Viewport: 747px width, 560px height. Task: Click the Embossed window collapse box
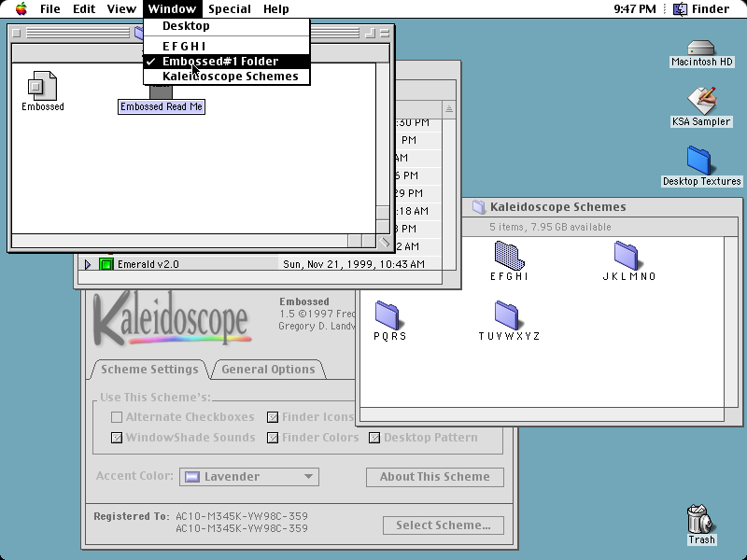pos(385,33)
